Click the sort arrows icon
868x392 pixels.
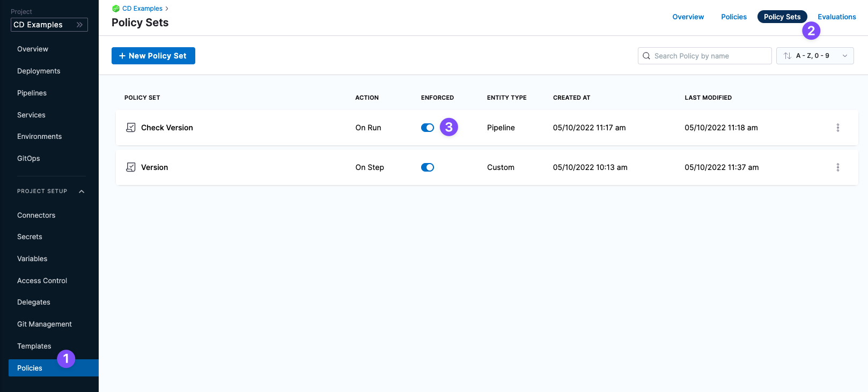coord(788,56)
